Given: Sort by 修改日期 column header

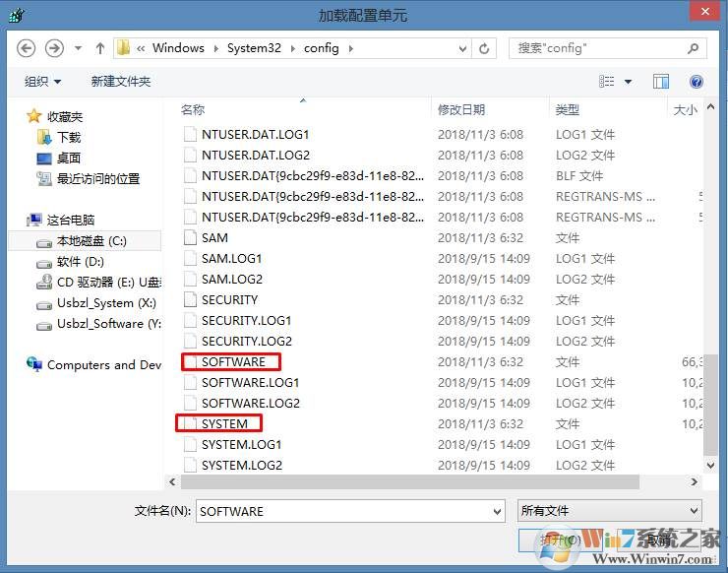Looking at the screenshot, I should pyautogui.click(x=461, y=109).
